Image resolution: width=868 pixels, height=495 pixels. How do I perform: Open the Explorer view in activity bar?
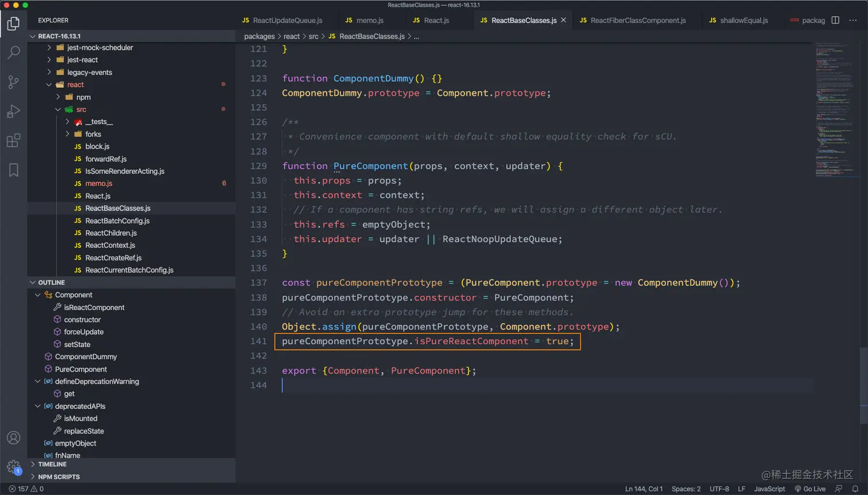point(13,24)
